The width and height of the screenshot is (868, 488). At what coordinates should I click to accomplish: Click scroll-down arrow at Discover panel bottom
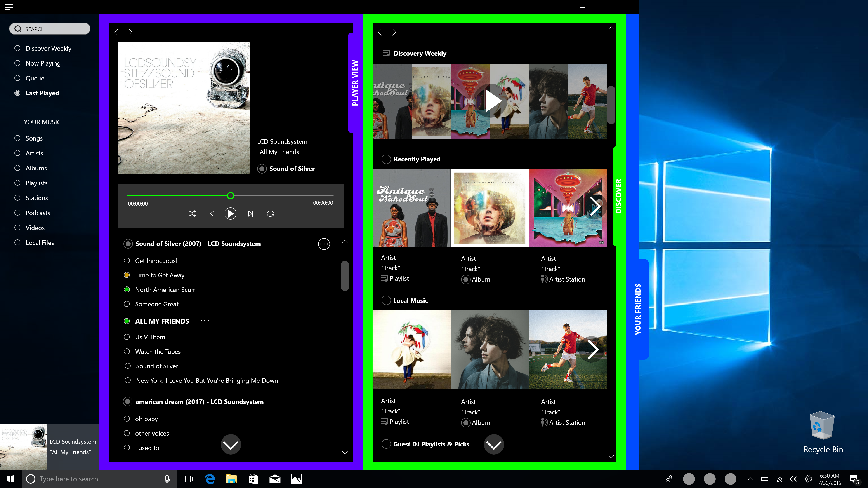point(611,457)
